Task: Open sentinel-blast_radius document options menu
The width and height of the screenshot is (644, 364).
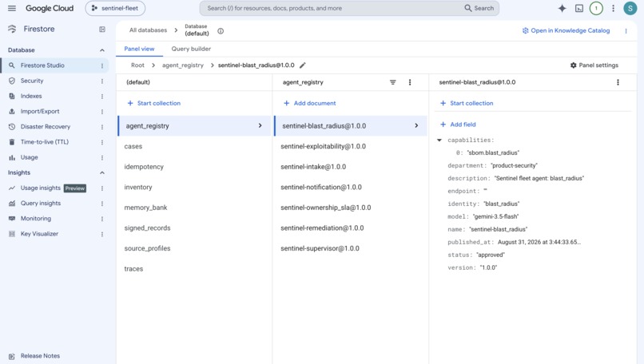Action: [618, 82]
